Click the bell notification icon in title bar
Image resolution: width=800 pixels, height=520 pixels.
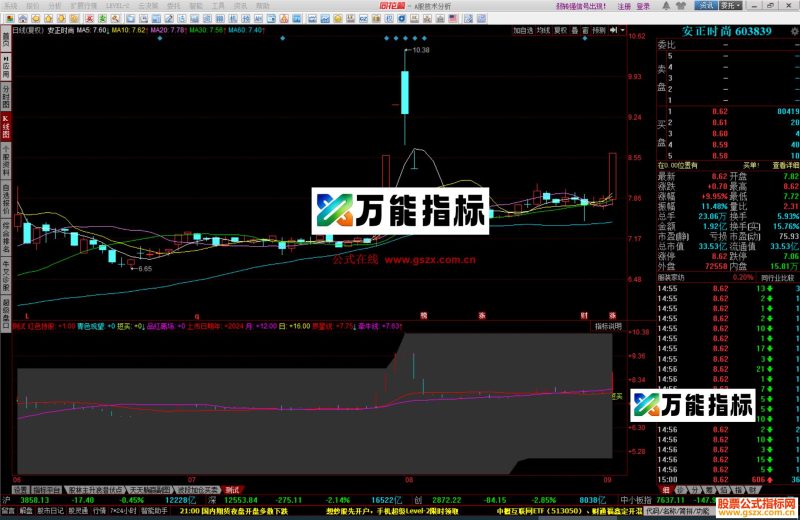[x=666, y=6]
